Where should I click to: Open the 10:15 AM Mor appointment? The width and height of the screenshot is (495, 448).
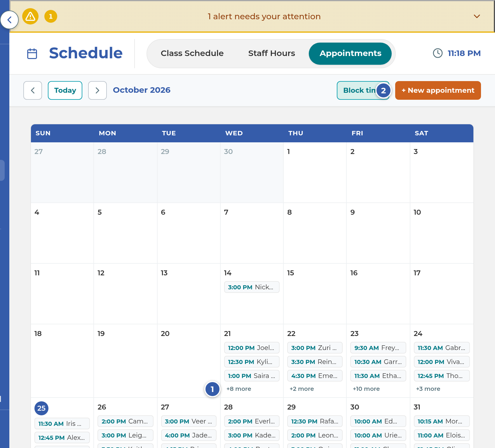pyautogui.click(x=442, y=421)
